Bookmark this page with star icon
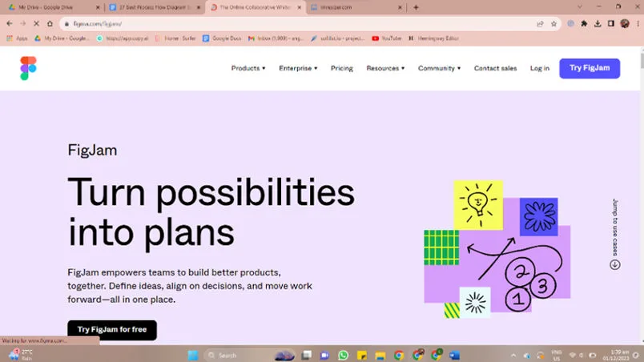This screenshot has height=362, width=644. click(553, 24)
